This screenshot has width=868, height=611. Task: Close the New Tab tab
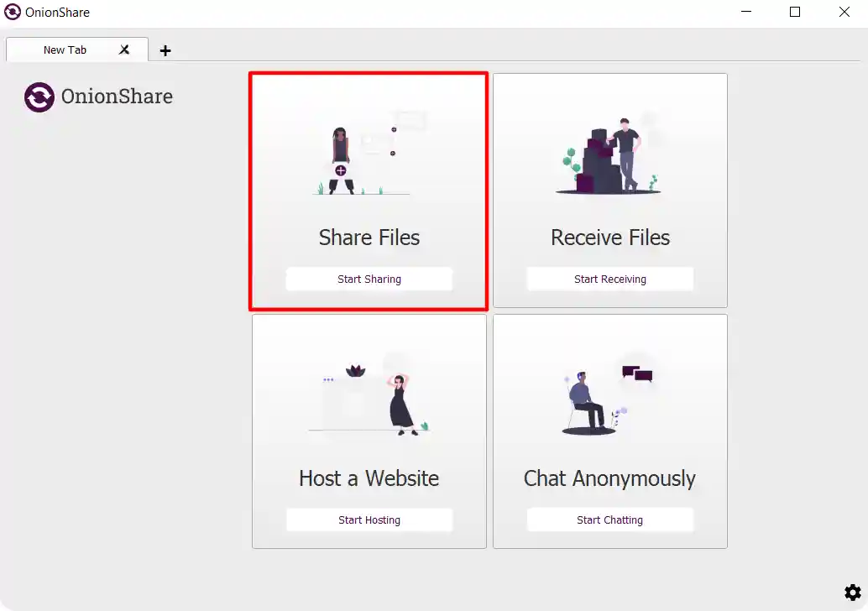coord(123,50)
